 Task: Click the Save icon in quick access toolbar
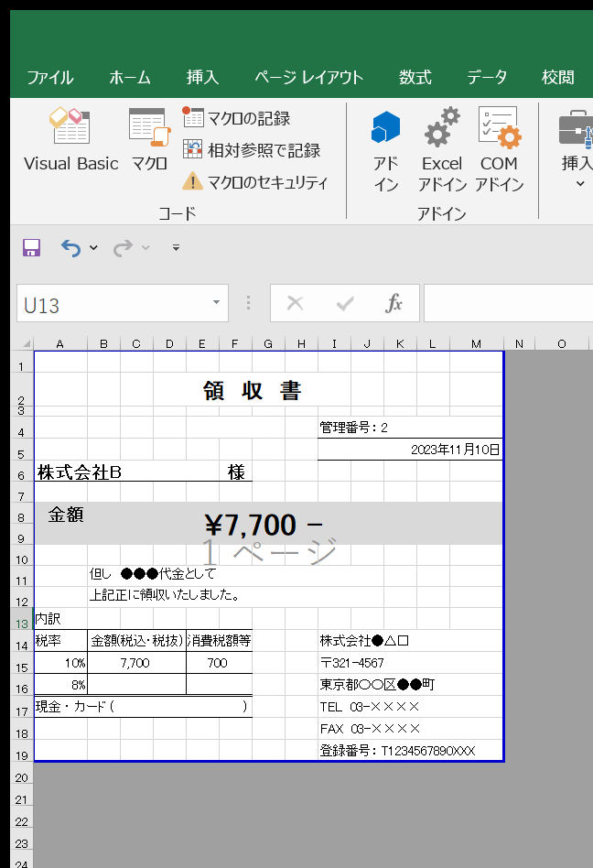click(31, 248)
